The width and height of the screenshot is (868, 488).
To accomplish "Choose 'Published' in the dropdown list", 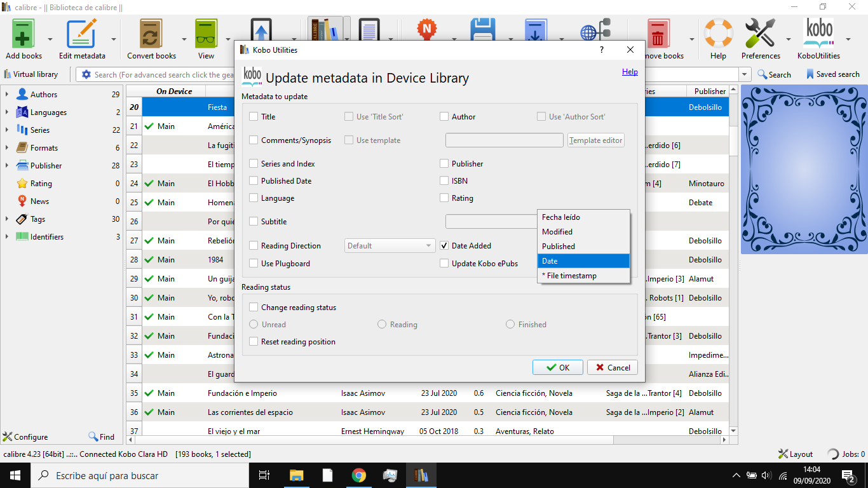I will coord(583,247).
